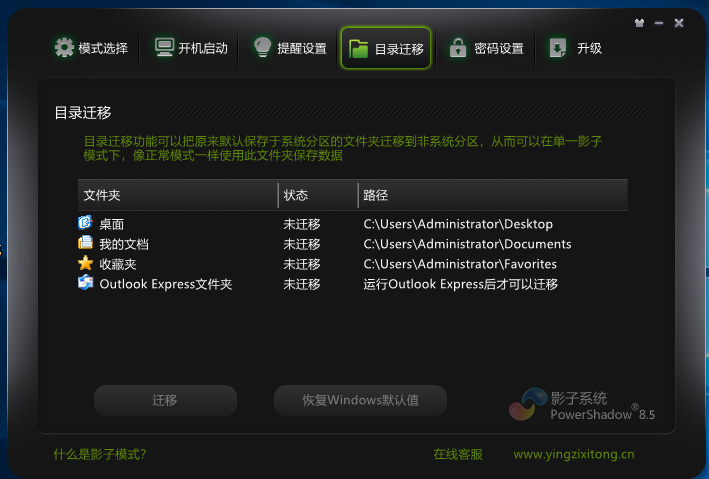
Task: Open the 在线客服 link
Action: click(x=458, y=454)
